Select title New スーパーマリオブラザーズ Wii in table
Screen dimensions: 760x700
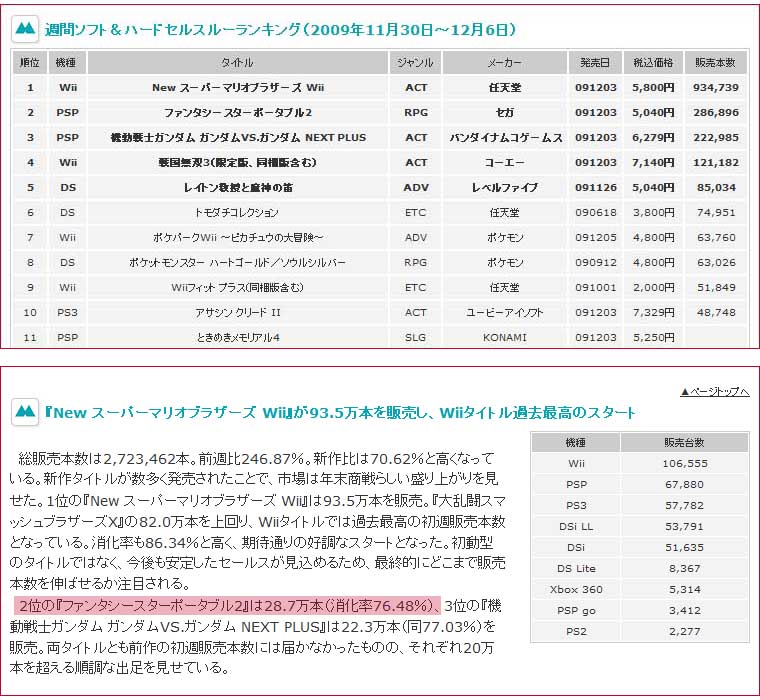238,88
